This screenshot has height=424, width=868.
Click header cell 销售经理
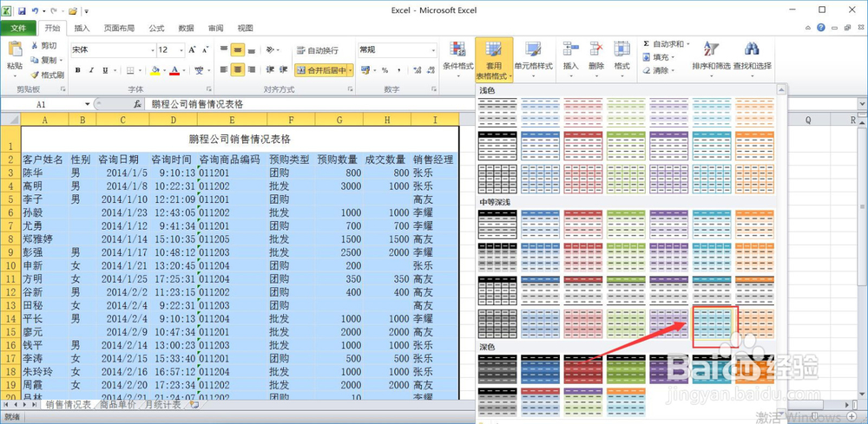coord(435,160)
